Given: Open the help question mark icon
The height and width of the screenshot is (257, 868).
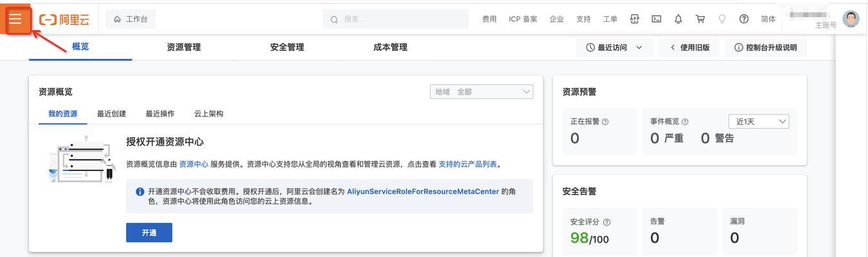Looking at the screenshot, I should coord(744,19).
